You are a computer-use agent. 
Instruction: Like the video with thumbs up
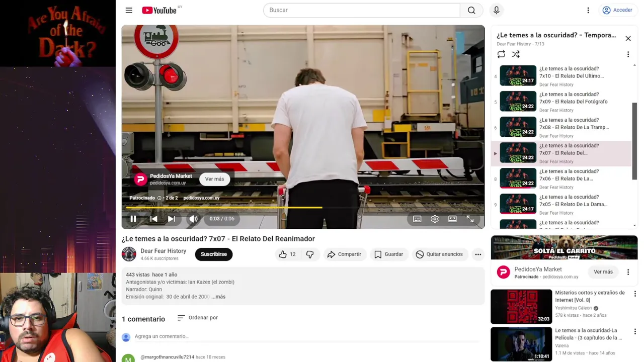pyautogui.click(x=287, y=254)
